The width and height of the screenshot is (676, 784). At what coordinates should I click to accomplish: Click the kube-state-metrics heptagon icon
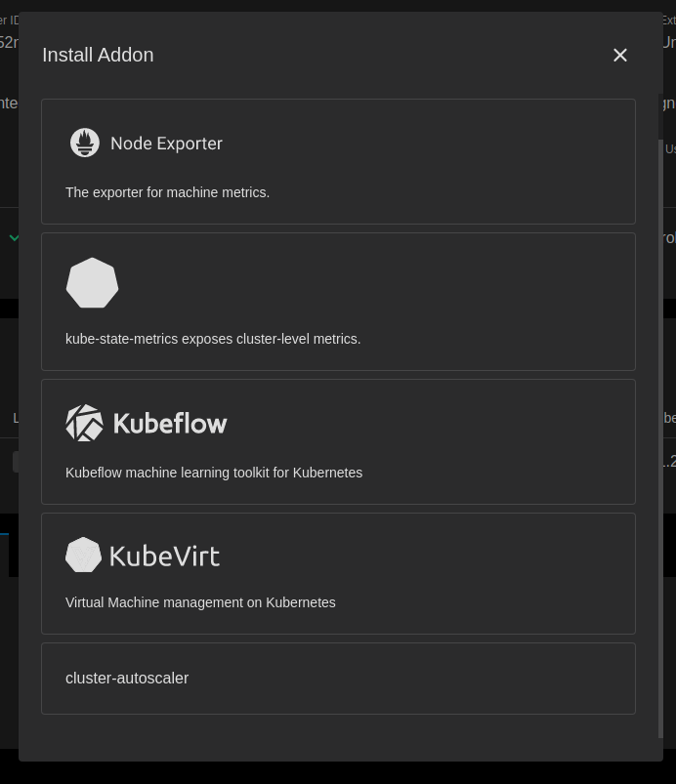[x=92, y=282]
